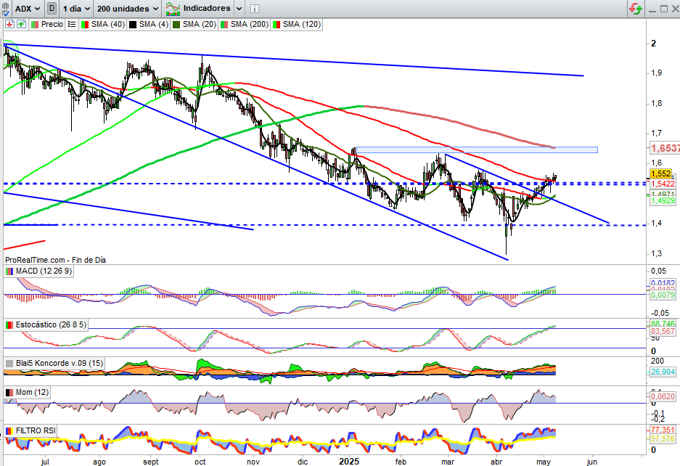Image resolution: width=680 pixels, height=466 pixels.
Task: Click the 88,746 stochastic value label
Action: click(663, 324)
